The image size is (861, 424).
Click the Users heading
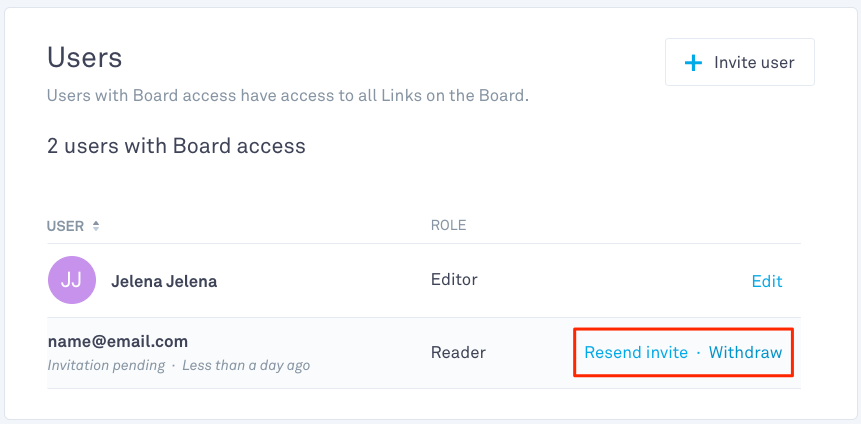85,58
